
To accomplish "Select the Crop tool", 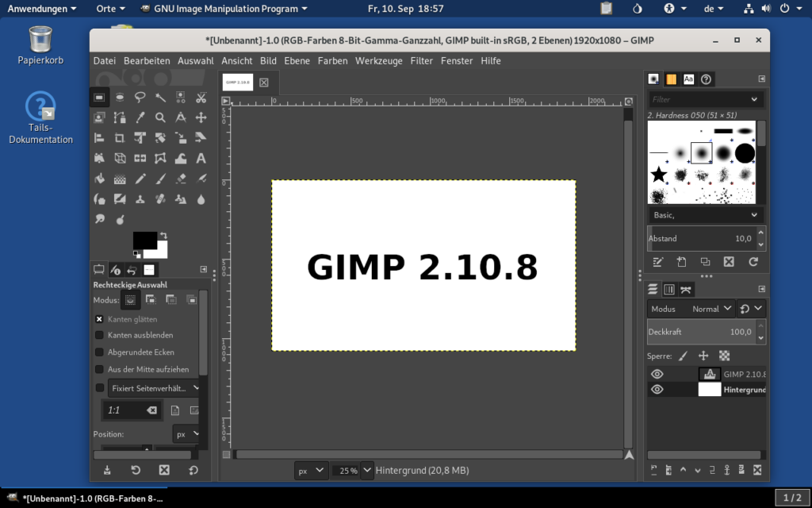I will coord(120,138).
